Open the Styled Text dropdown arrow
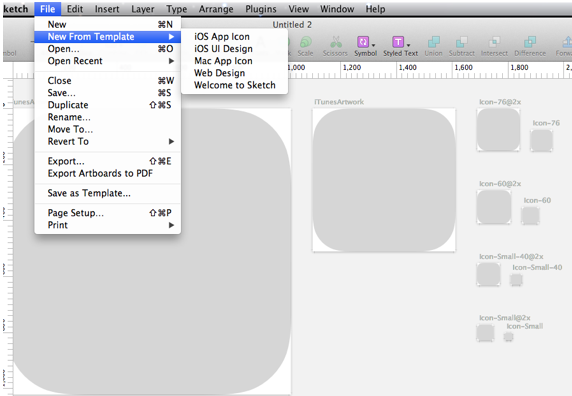The image size is (572, 396). [x=408, y=45]
